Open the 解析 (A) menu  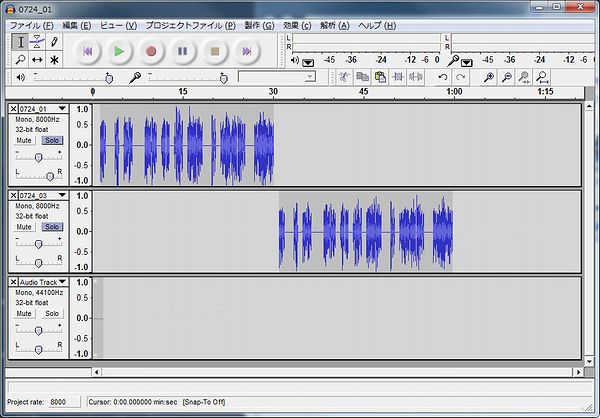coord(335,26)
